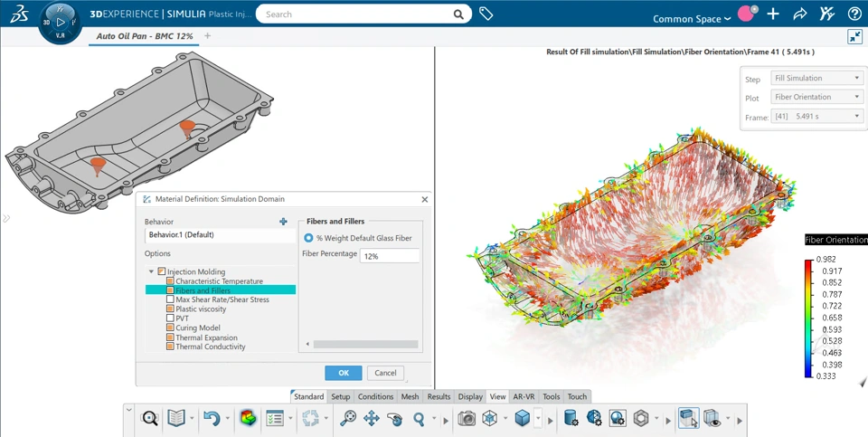Viewport: 868px width, 437px height.
Task: Switch to the Setup tab
Action: (341, 396)
